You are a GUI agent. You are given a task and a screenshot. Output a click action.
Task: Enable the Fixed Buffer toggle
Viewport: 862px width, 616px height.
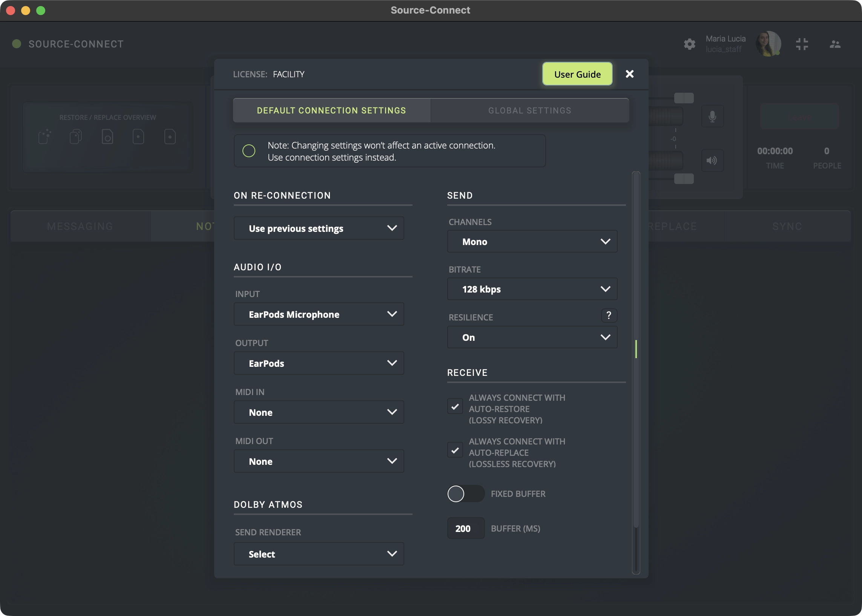click(x=466, y=494)
